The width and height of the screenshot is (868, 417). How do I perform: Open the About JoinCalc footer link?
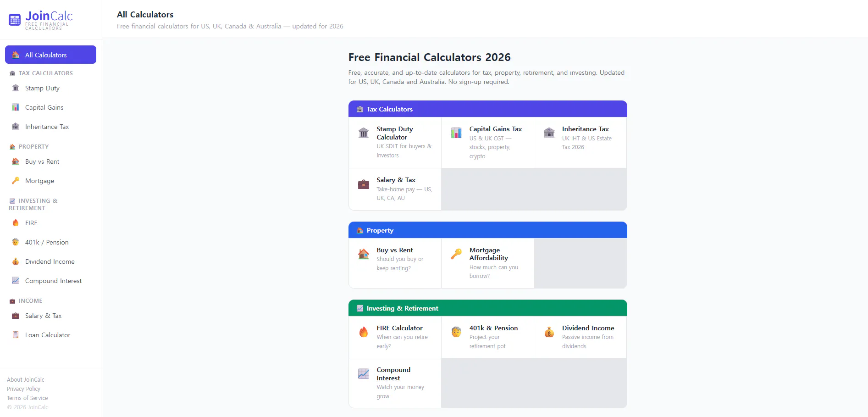pos(26,379)
